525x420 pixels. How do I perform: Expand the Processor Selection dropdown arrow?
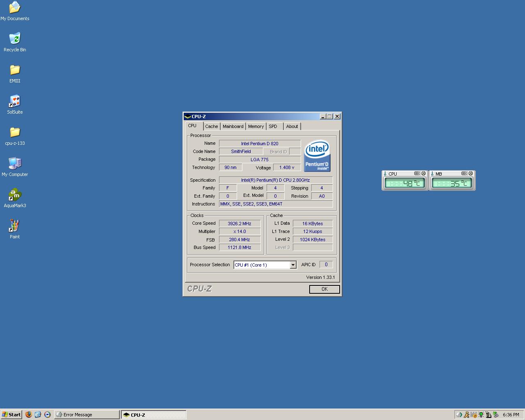click(293, 265)
